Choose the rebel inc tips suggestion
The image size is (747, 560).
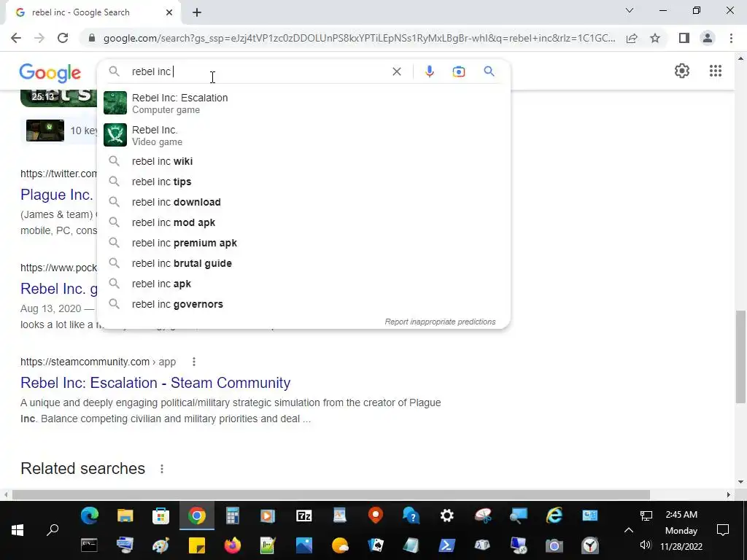point(303,182)
